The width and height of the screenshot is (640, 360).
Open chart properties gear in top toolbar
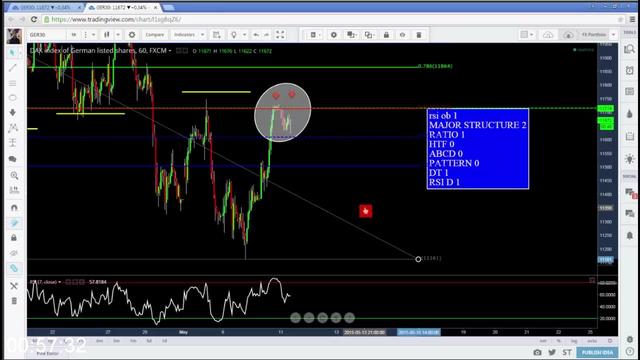[x=132, y=35]
